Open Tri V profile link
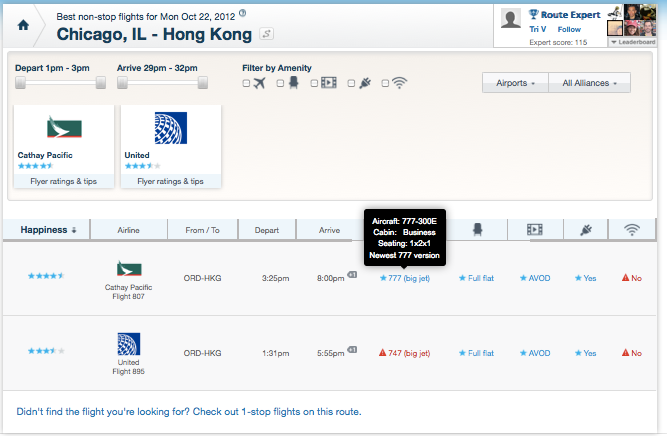The width and height of the screenshot is (667, 436). click(538, 29)
